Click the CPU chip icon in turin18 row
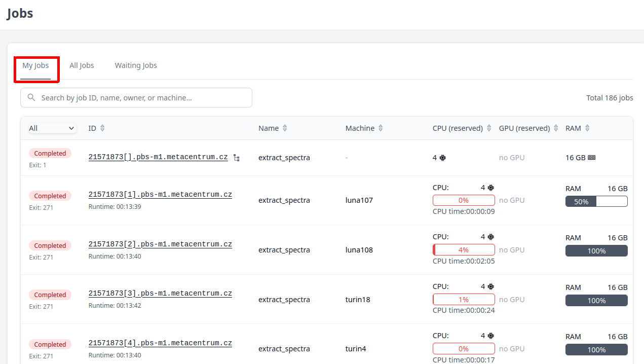This screenshot has width=644, height=364. tap(490, 286)
